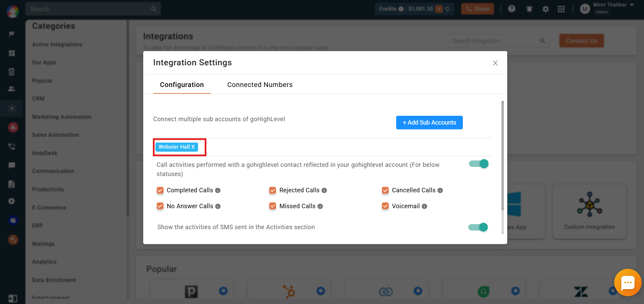Select the Configuration tab

point(182,85)
